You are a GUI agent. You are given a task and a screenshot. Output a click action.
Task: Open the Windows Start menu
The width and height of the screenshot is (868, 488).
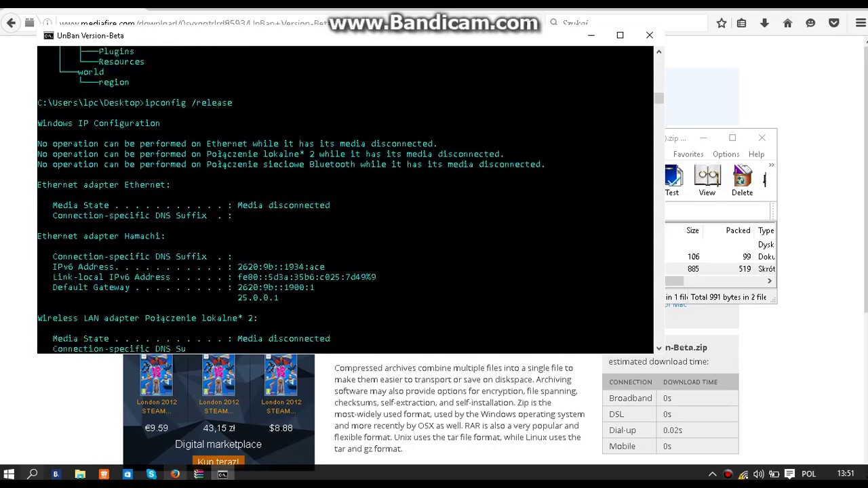[9, 474]
